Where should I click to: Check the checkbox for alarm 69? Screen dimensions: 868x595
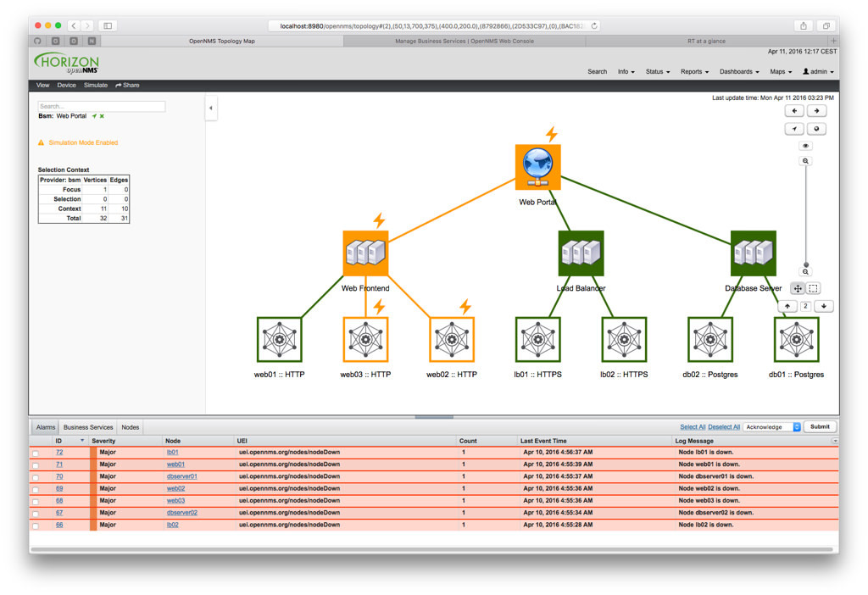pos(36,490)
